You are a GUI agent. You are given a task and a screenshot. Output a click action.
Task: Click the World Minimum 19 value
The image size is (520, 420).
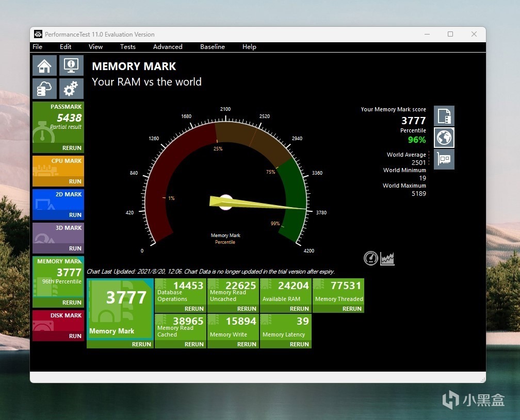coord(423,178)
